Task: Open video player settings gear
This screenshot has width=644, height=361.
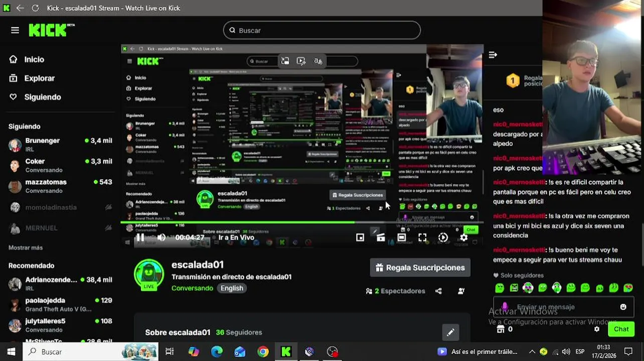Action: tap(464, 238)
